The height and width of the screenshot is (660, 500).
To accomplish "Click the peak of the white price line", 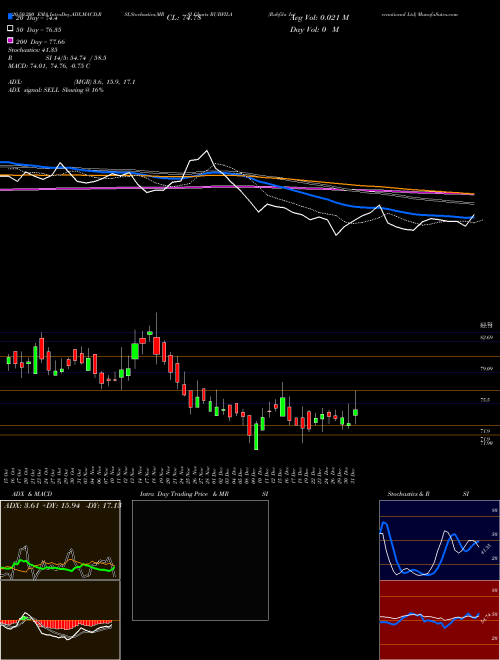I will [207, 151].
